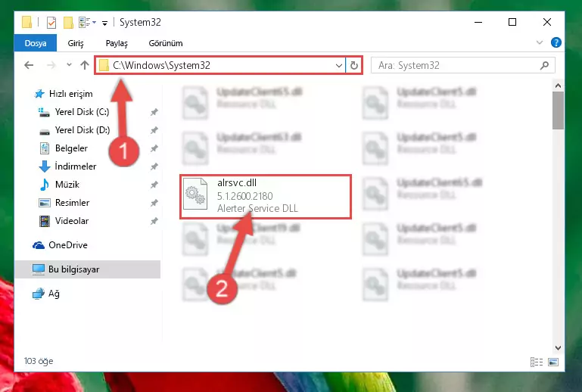Image resolution: width=582 pixels, height=392 pixels.
Task: Click the Hızlı erişim star icon
Action: click(39, 94)
